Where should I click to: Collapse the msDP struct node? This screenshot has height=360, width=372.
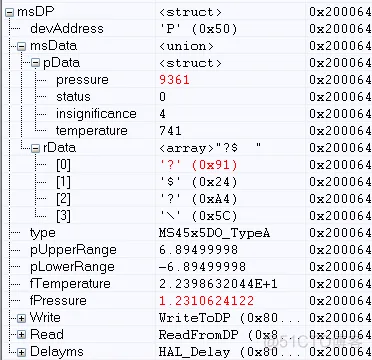click(x=10, y=13)
